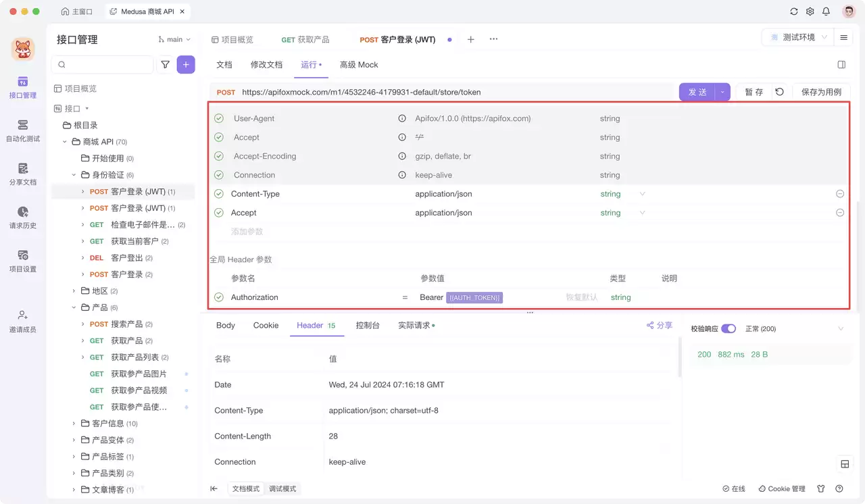Expand the 地区 folder
The width and height of the screenshot is (865, 504).
[x=75, y=291]
